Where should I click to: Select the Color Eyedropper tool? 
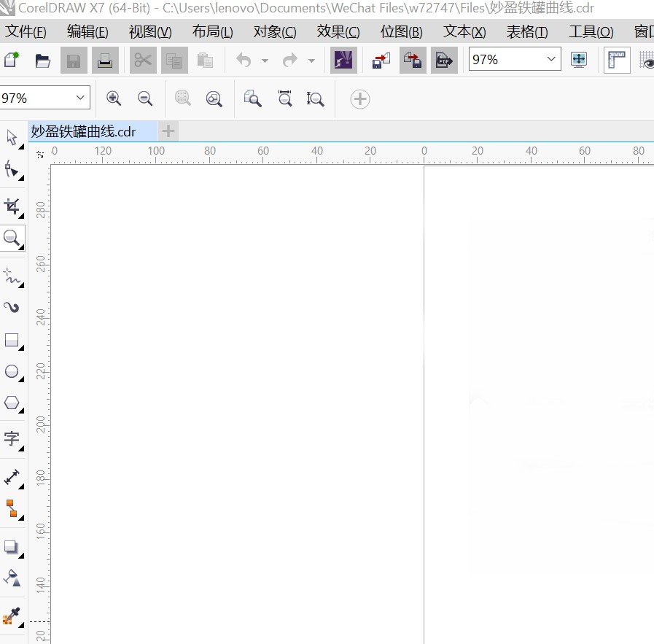pos(12,616)
